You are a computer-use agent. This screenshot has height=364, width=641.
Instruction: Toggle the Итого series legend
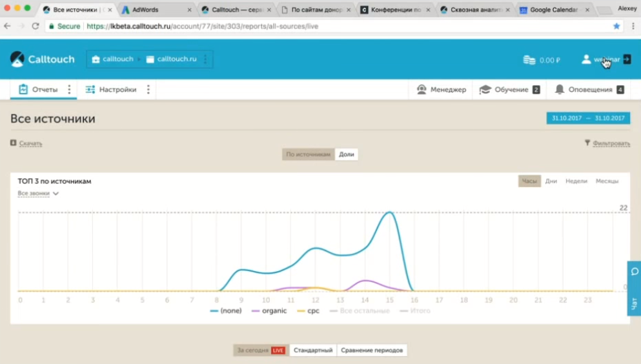pos(415,311)
